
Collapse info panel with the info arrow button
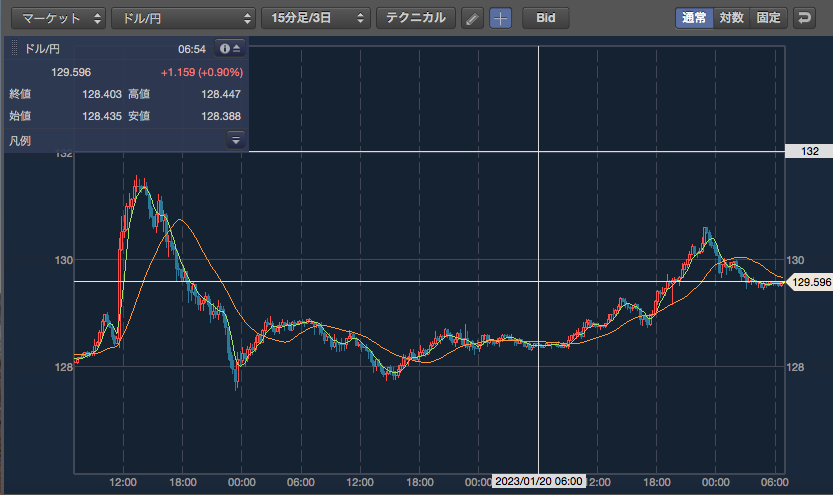(x=230, y=48)
